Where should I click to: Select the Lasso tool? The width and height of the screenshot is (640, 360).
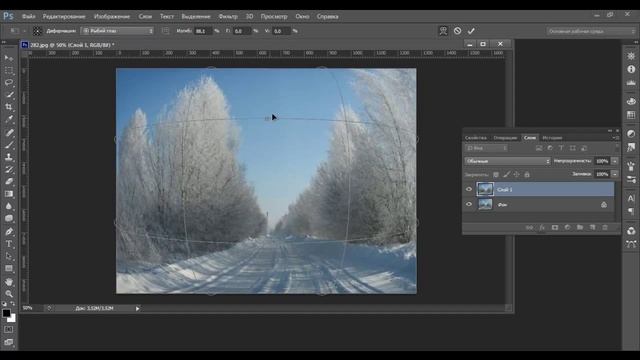coord(9,82)
